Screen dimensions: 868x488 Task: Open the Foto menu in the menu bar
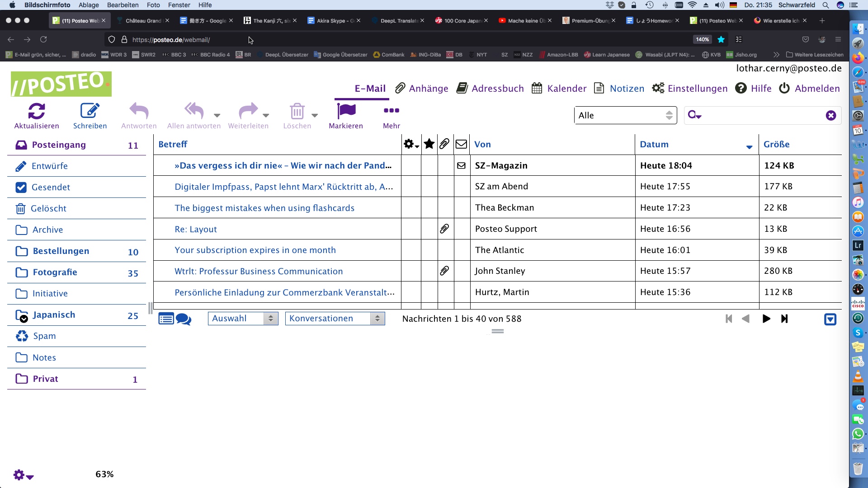[153, 5]
